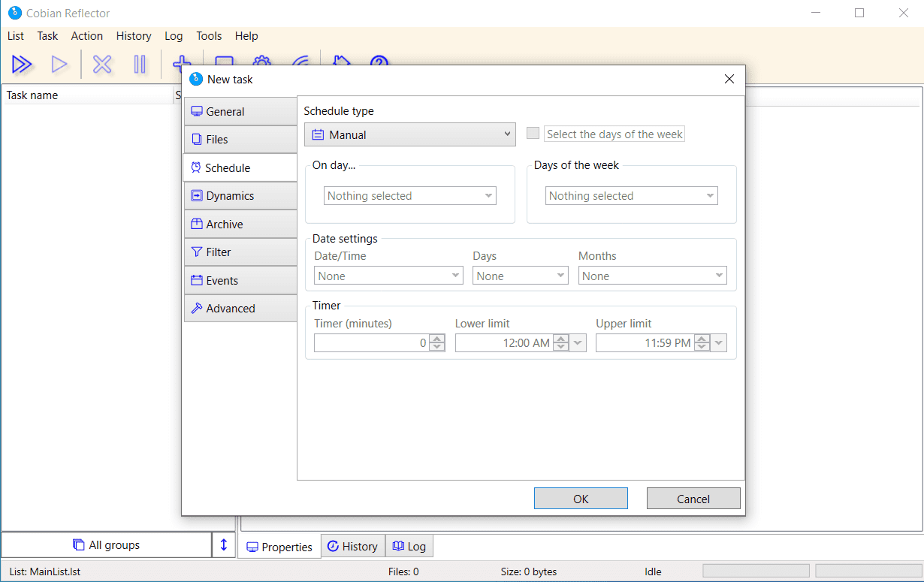Open the Schedule type Manual dropdown

tap(410, 135)
